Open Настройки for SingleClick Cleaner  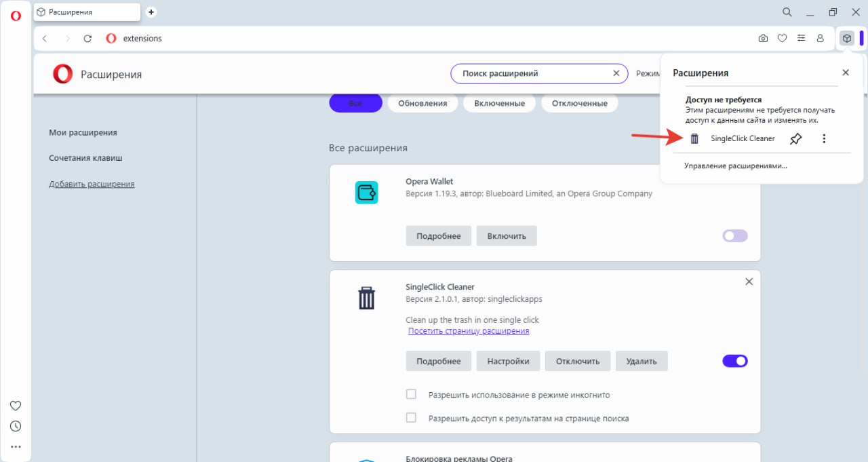click(x=508, y=361)
